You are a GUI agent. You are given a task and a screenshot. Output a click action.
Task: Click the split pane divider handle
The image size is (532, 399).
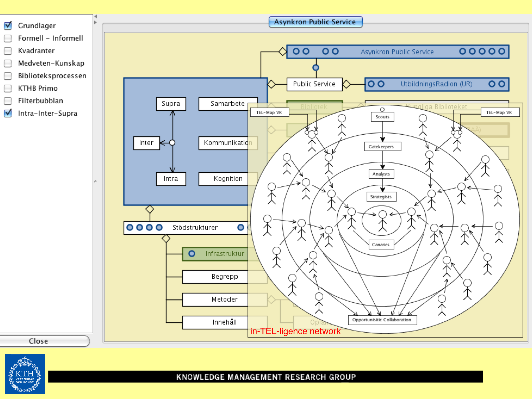pos(95,181)
